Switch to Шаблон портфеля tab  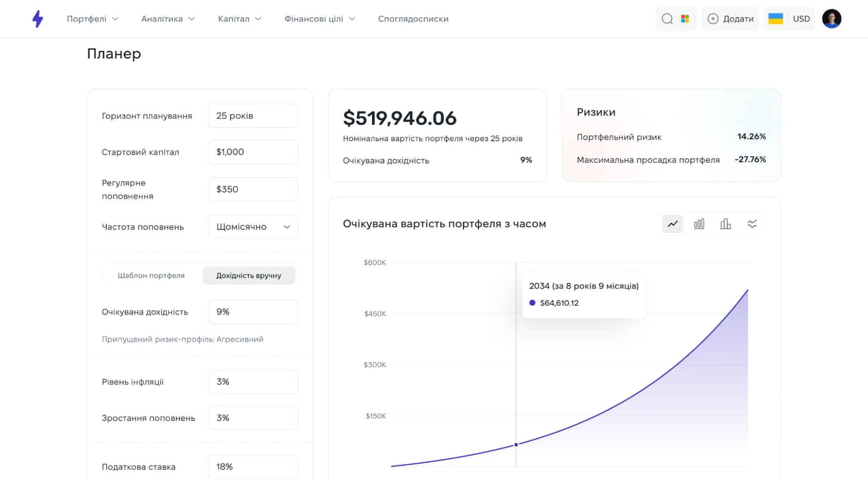[151, 275]
